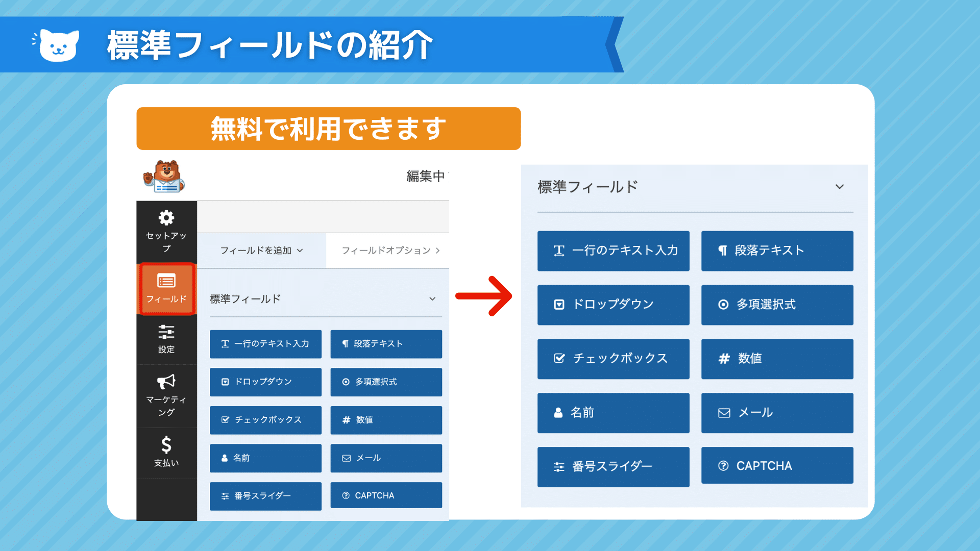Image resolution: width=980 pixels, height=551 pixels.
Task: Add チェックボックス field in left panel
Action: (x=265, y=420)
